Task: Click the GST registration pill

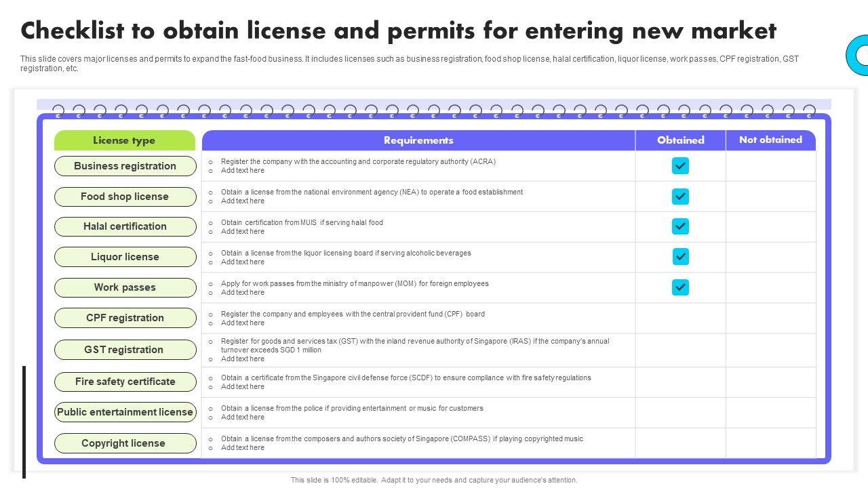Action: (125, 350)
